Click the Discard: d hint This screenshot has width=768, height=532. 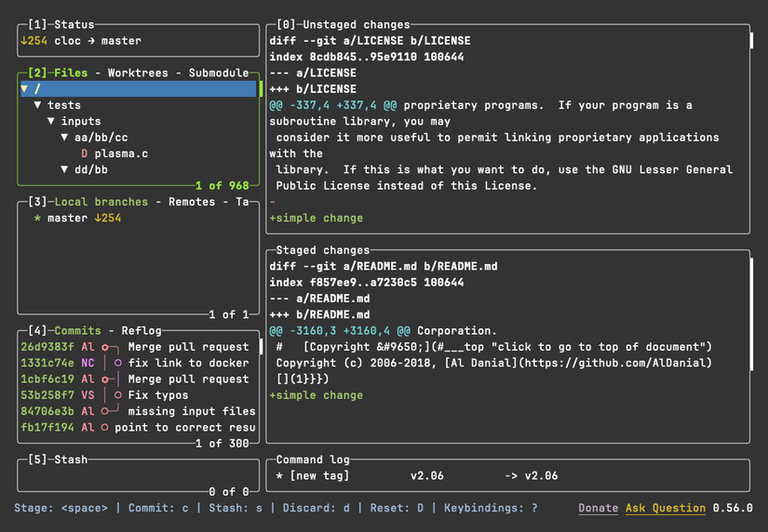[316, 508]
